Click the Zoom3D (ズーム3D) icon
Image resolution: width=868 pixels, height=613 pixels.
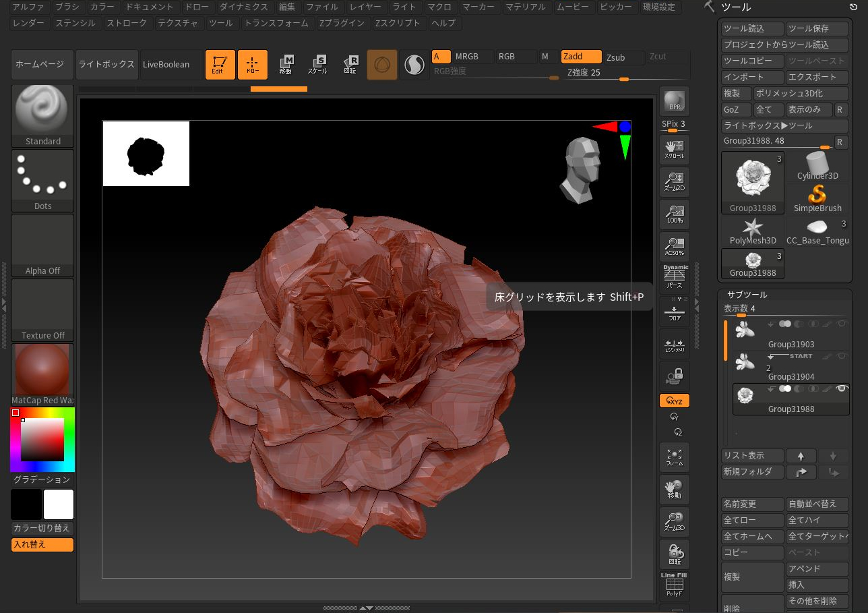[x=675, y=521]
